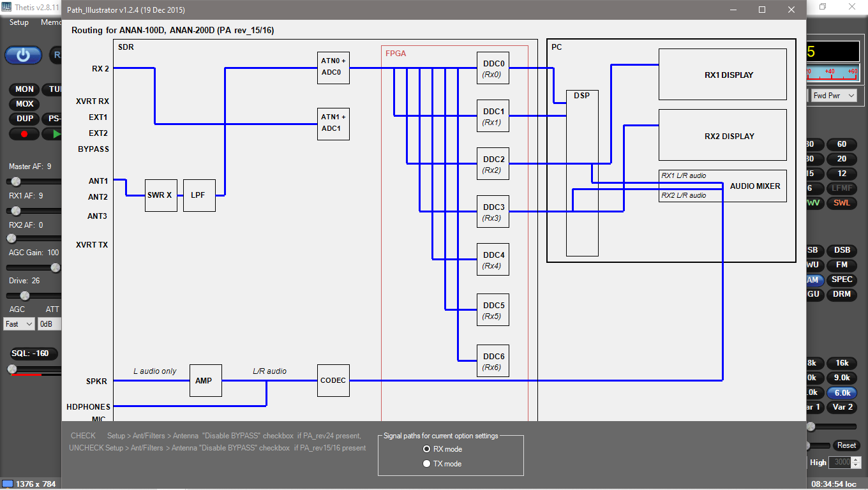Open the AGC Fast dropdown
Screen dimensions: 868x490
pyautogui.click(x=19, y=324)
